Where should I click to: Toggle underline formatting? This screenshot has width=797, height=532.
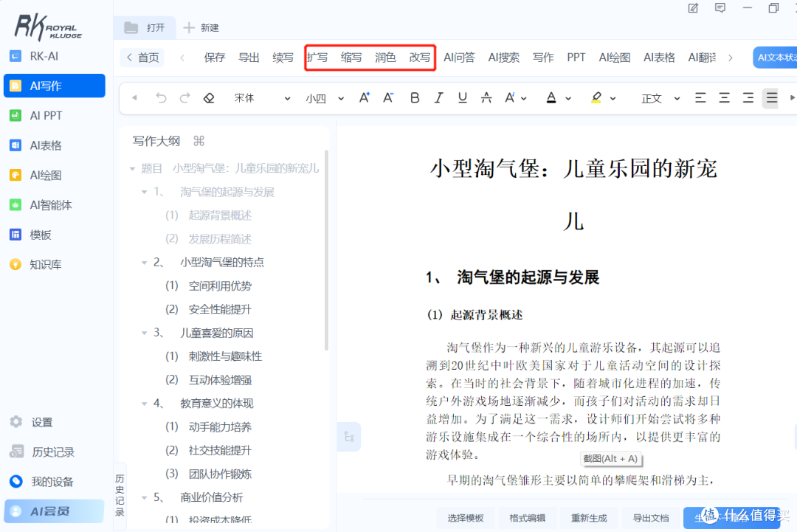click(462, 97)
